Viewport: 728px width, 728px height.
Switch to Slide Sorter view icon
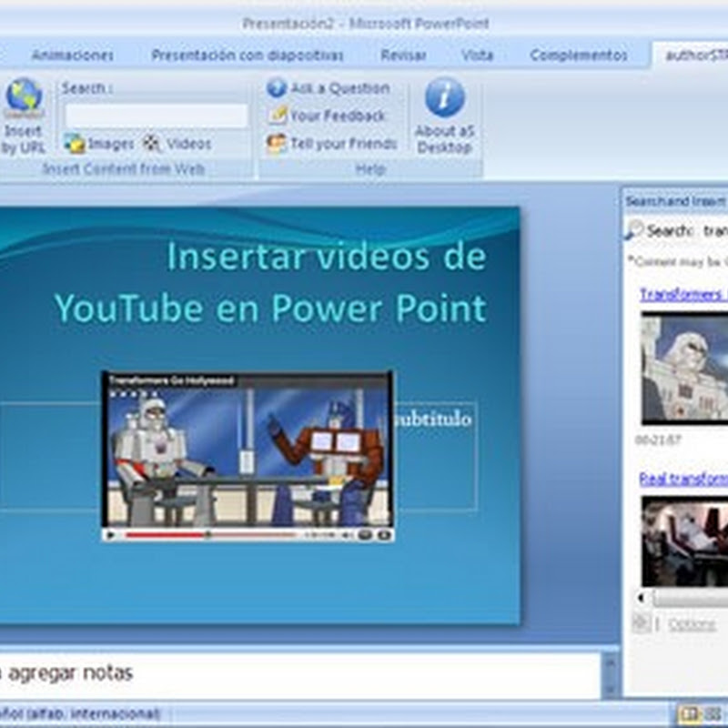tap(713, 713)
